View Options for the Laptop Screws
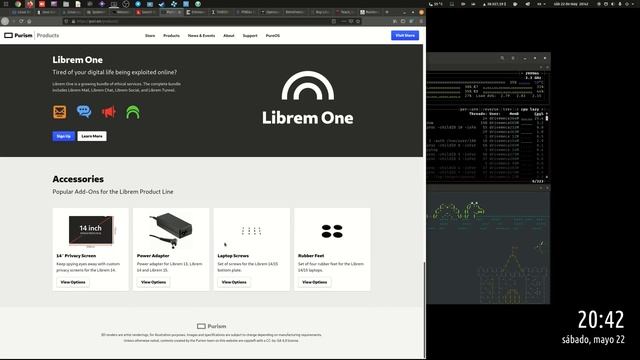 (x=234, y=282)
